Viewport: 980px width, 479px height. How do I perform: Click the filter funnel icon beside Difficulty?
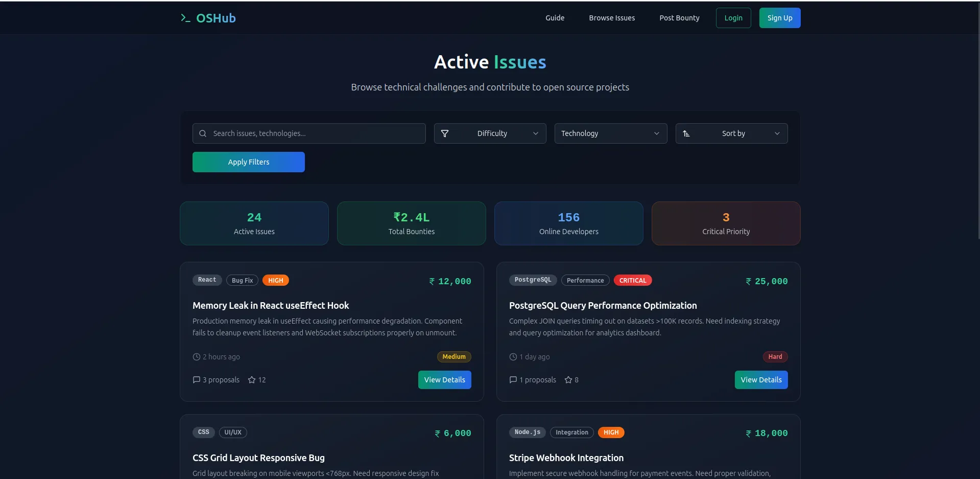click(x=445, y=133)
